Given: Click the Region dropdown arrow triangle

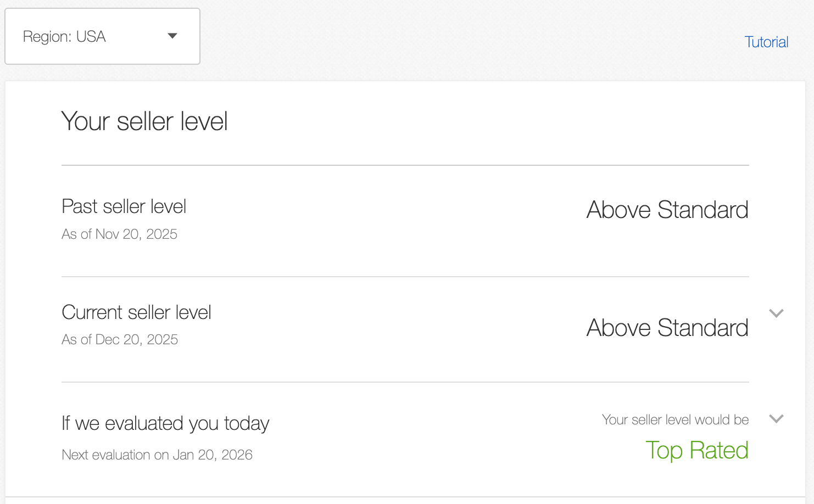Looking at the screenshot, I should coord(172,36).
